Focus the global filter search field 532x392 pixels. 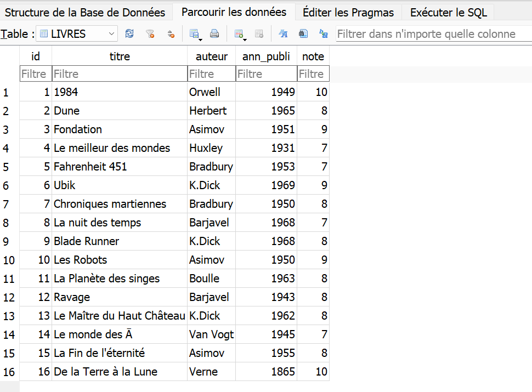click(433, 34)
